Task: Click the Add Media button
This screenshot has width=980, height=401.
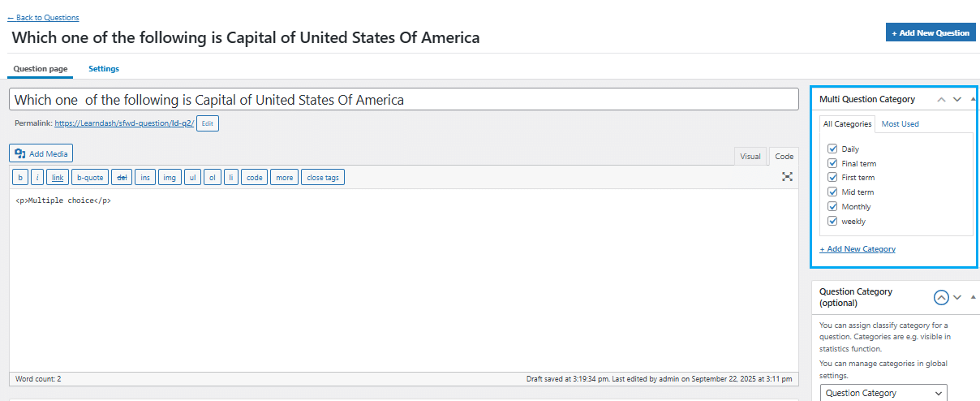Action: 41,153
